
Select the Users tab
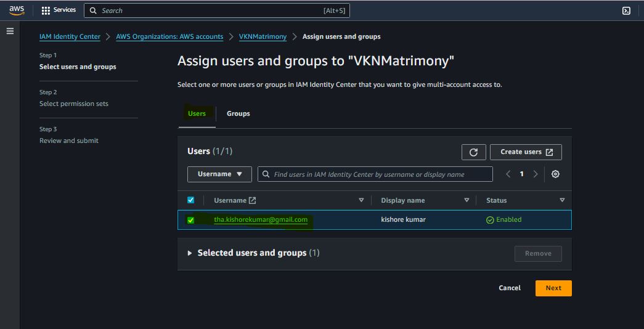pos(197,114)
